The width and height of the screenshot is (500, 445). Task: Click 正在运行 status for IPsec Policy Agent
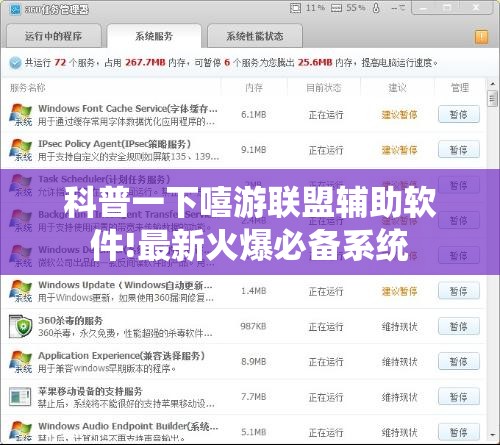(x=326, y=150)
